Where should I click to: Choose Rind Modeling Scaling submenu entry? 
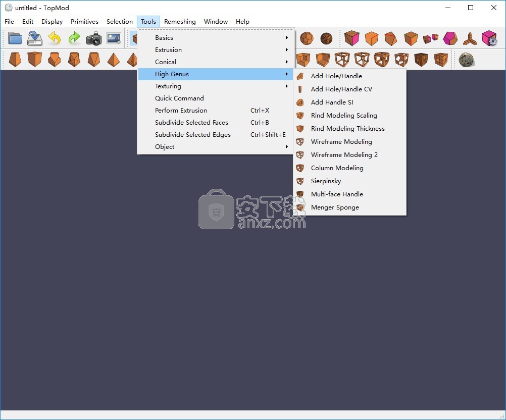[350, 116]
